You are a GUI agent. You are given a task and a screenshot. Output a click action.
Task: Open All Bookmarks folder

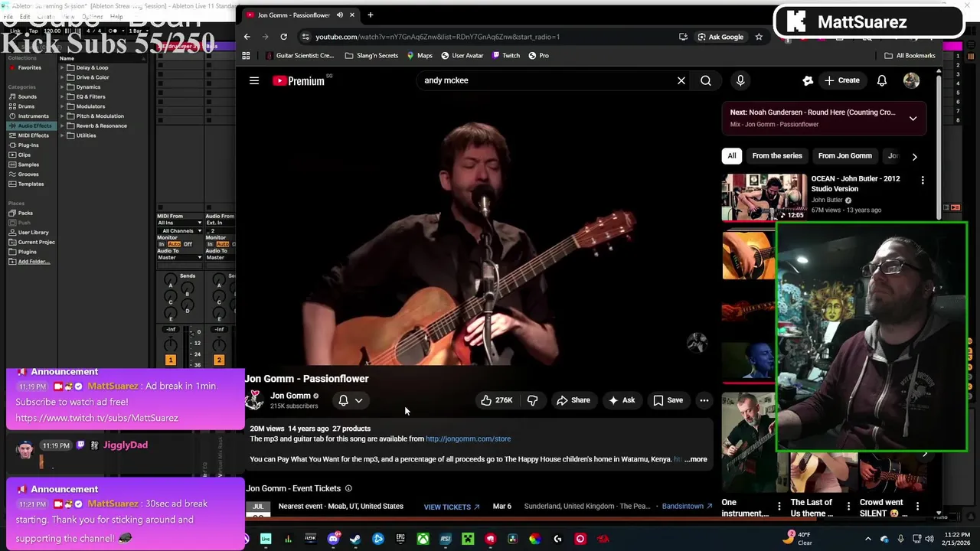tap(910, 55)
